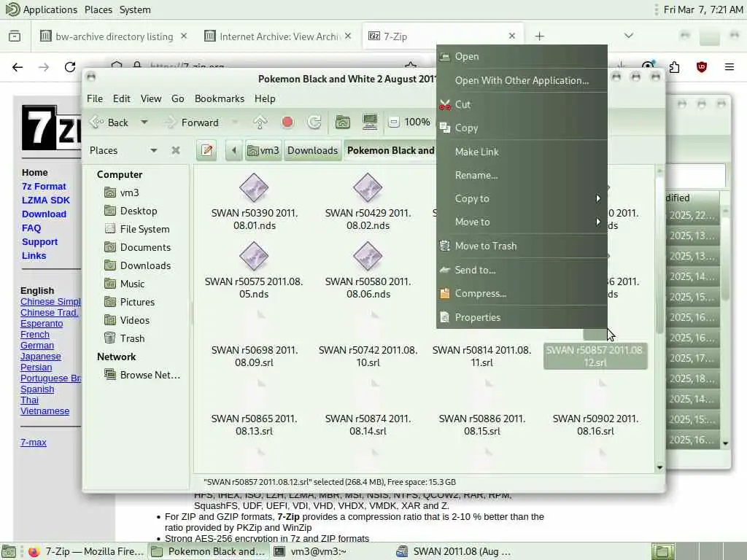Open the Places sidebar dropdown
This screenshot has width=747, height=560.
153,150
